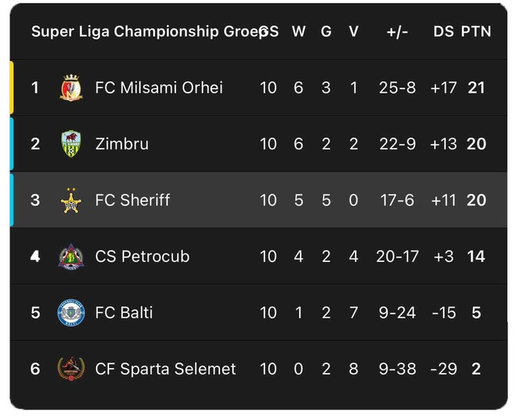Click the FC Balti round badge
The height and width of the screenshot is (420, 518).
click(x=71, y=312)
